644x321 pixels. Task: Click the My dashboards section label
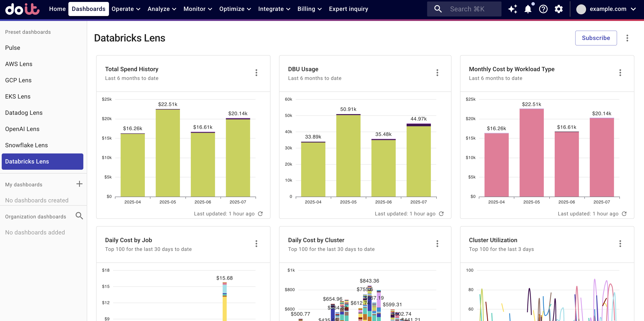pyautogui.click(x=24, y=184)
